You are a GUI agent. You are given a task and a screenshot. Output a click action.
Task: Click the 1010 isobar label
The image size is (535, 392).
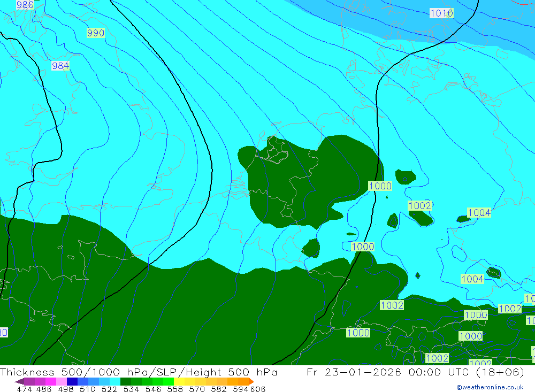coord(441,13)
